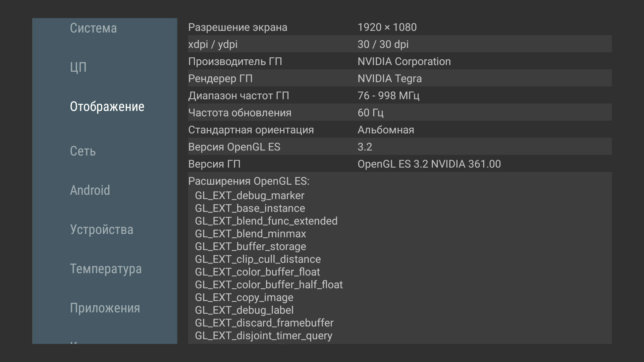Select the xdpi / ydpi row
The width and height of the screenshot is (644, 362).
point(399,44)
